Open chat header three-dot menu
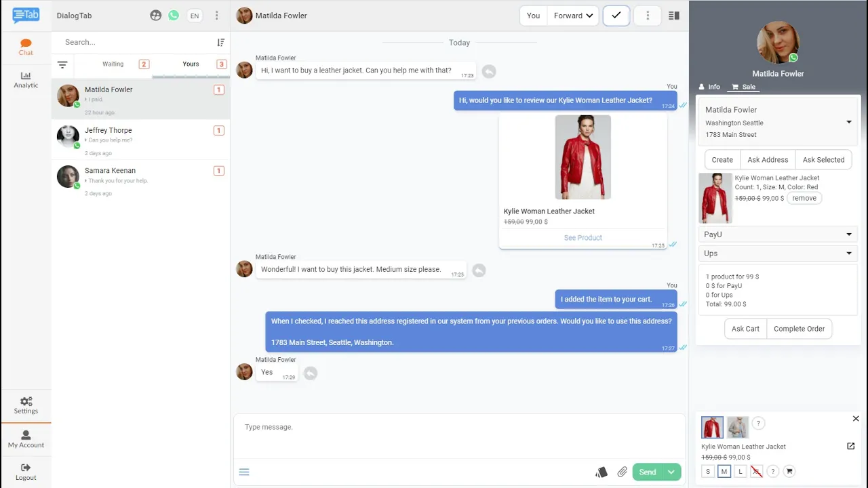Viewport: 868px width, 488px height. coord(648,16)
